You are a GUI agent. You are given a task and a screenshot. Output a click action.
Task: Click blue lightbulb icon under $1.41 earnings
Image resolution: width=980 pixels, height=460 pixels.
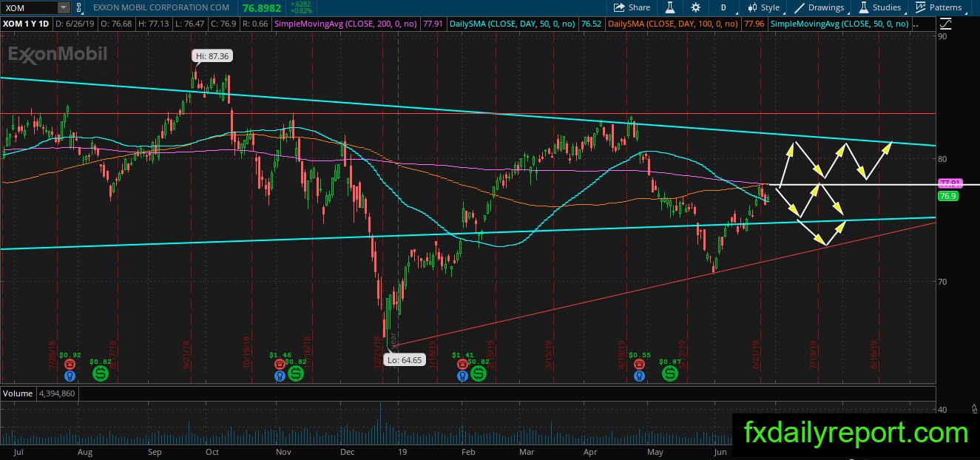[462, 376]
